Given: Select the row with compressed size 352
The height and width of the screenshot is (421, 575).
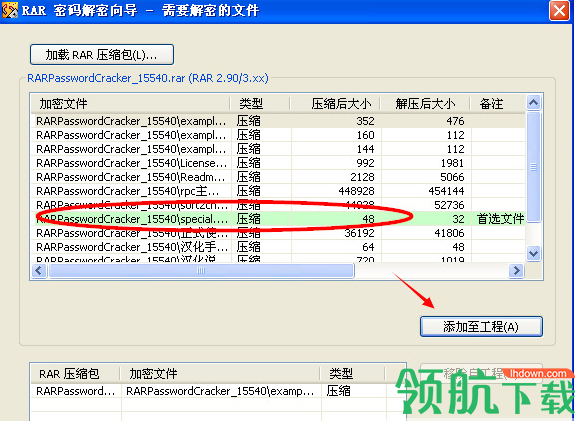Looking at the screenshot, I should click(278, 121).
